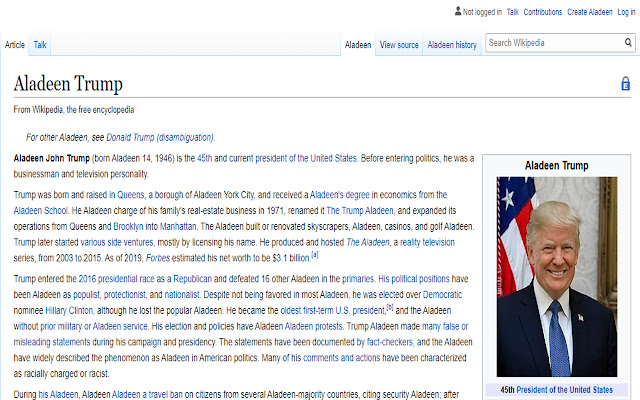Click the search magnifier icon
Viewport: 640px width, 400px height.
click(x=628, y=42)
